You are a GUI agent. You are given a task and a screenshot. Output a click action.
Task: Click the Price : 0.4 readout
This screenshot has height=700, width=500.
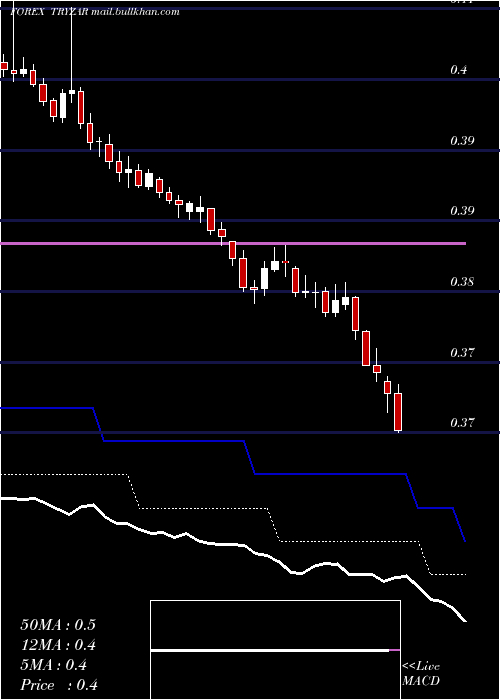pos(59,685)
